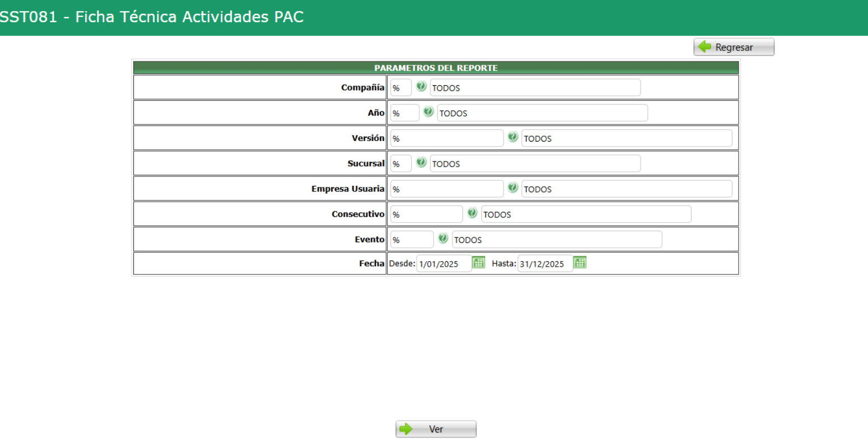
Task: Click the Año TODOS description field
Action: point(542,113)
